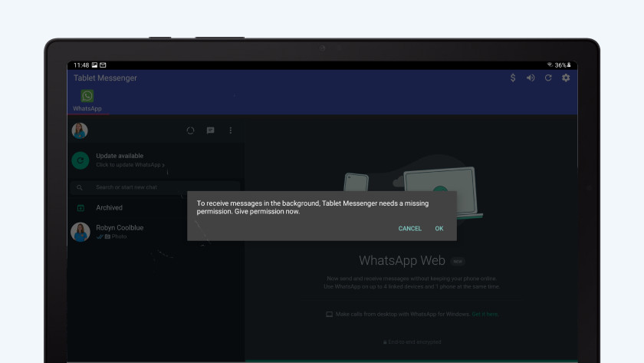
Task: Follow the 'Get it here' link
Action: [485, 315]
